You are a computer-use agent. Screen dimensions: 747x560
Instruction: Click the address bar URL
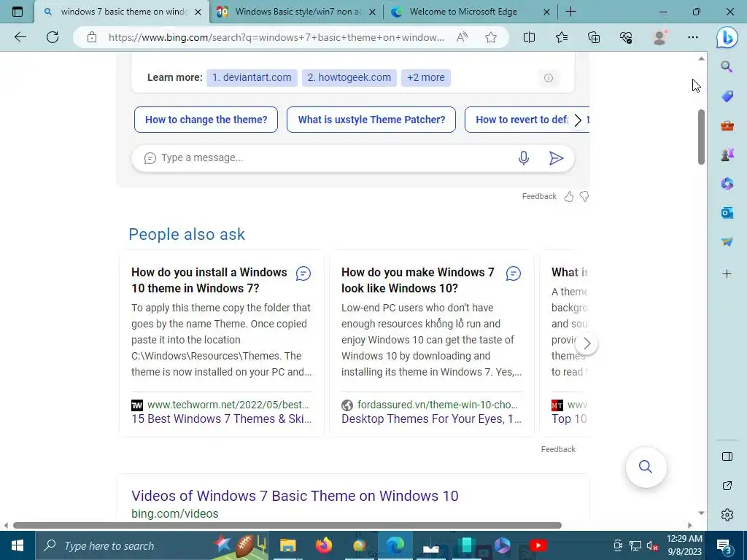tap(276, 37)
